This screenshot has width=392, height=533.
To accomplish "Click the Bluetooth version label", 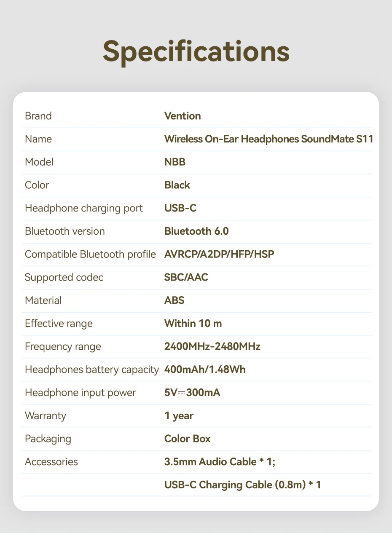I will (x=65, y=231).
